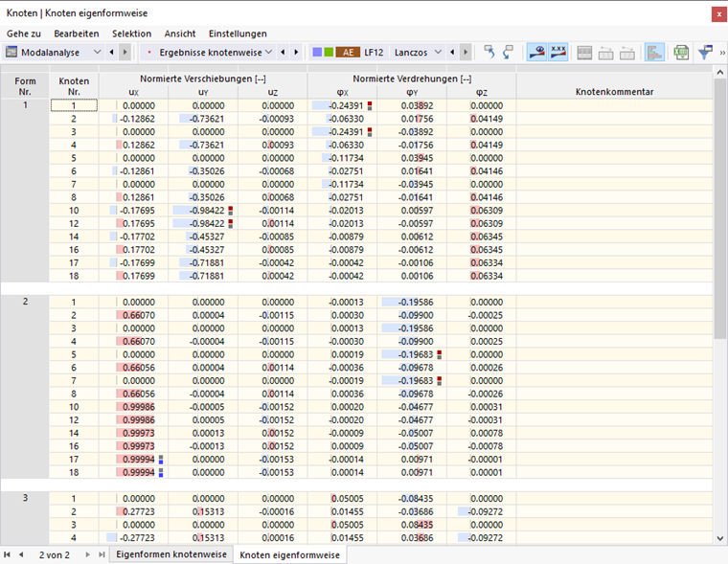Open the result filter funnel icon
Image resolution: width=728 pixels, height=564 pixels.
[705, 52]
